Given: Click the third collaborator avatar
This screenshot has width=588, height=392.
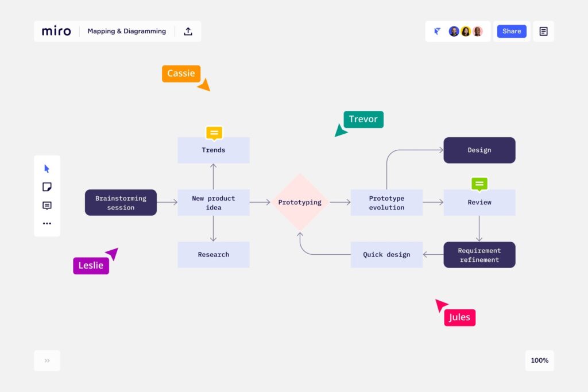Looking at the screenshot, I should (x=478, y=31).
